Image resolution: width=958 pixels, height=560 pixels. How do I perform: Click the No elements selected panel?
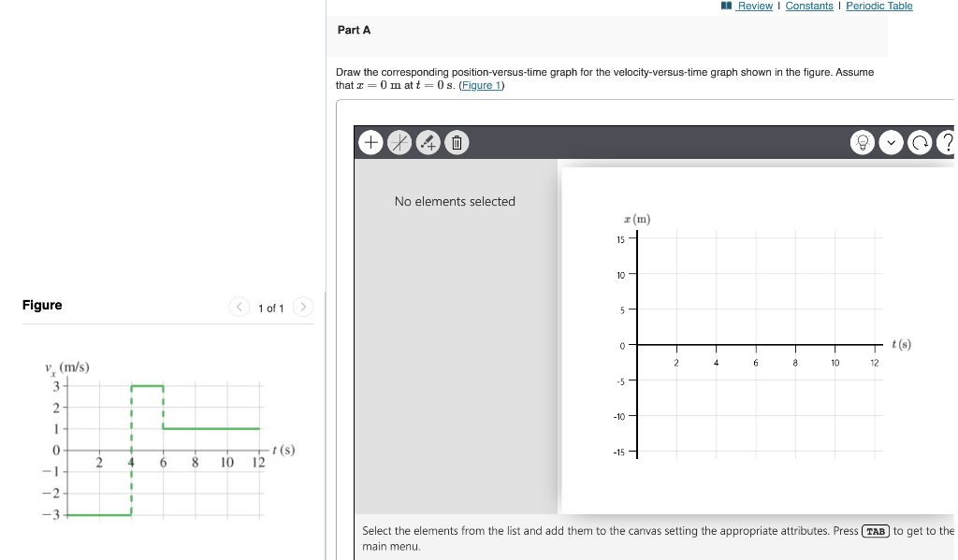(456, 337)
